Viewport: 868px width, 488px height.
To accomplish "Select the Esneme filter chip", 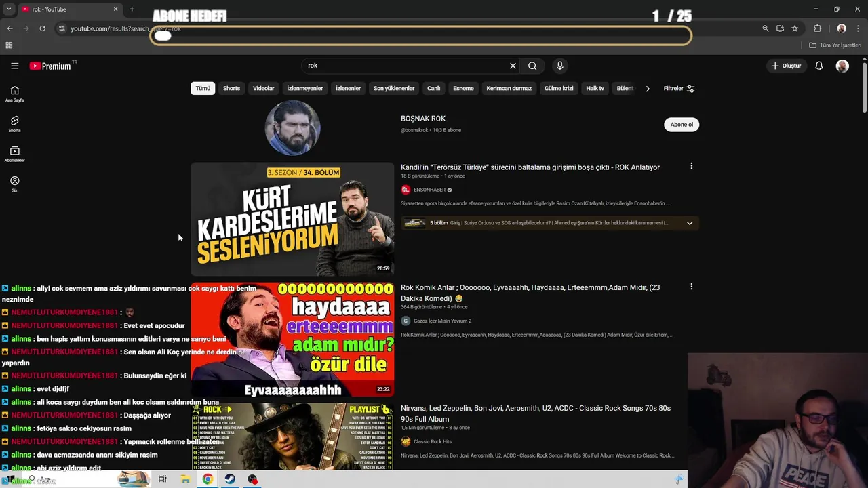I will 463,88.
